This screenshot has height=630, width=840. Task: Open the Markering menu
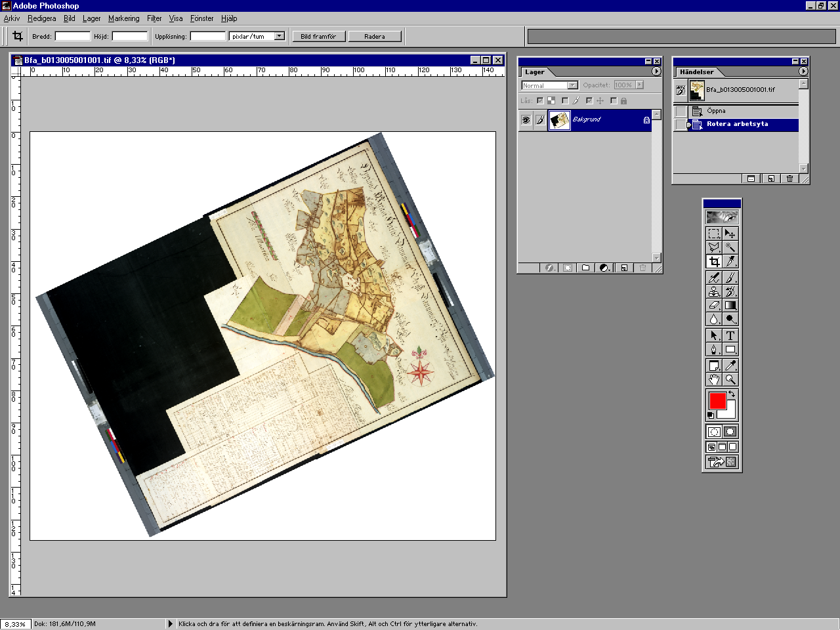click(124, 18)
